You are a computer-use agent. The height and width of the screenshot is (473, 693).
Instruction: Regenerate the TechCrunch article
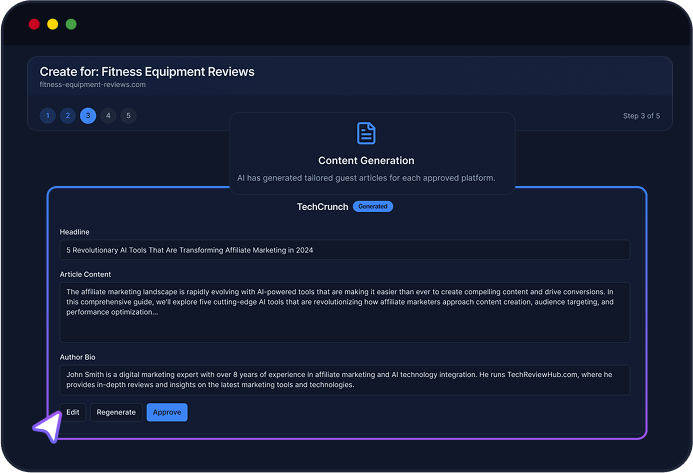coord(116,412)
